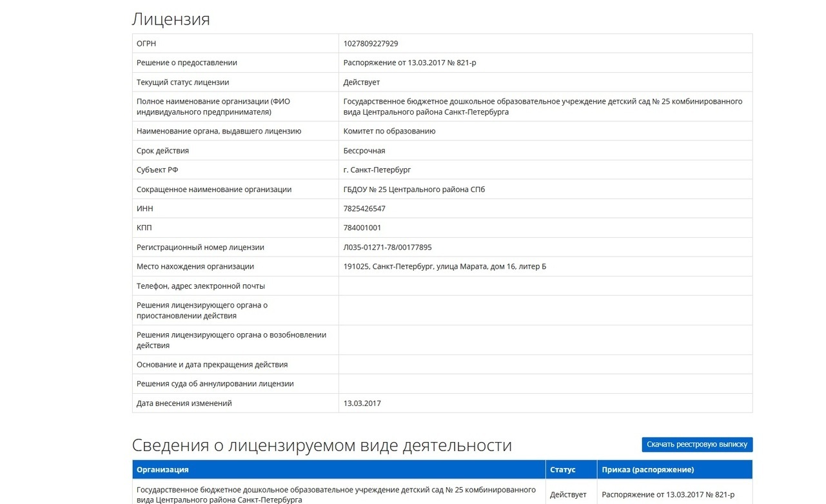
Task: Click the 'Скачать реестровую выписку' button
Action: coord(696,444)
